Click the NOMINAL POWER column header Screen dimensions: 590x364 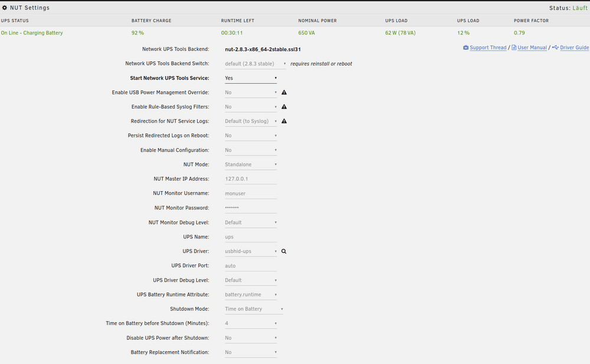317,21
